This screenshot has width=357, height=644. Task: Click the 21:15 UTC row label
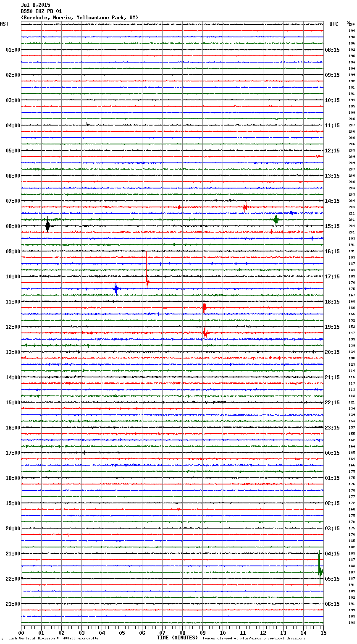click(x=332, y=377)
